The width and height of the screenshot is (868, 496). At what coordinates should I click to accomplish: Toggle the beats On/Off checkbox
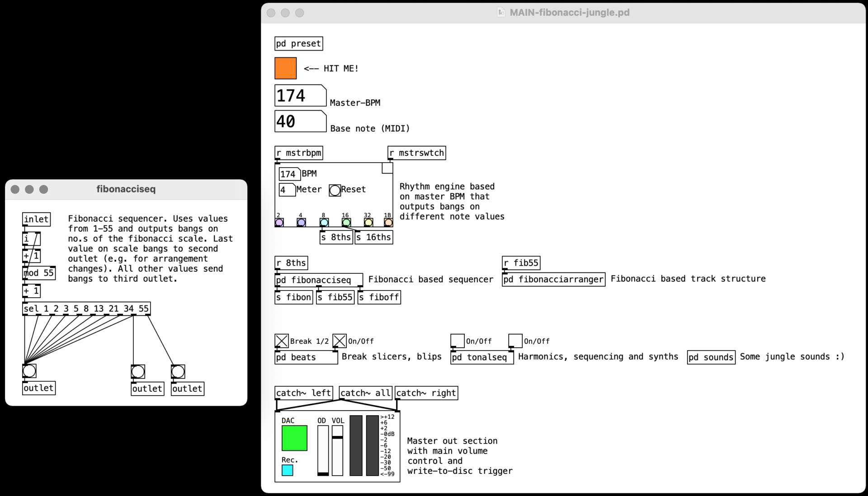coord(340,341)
